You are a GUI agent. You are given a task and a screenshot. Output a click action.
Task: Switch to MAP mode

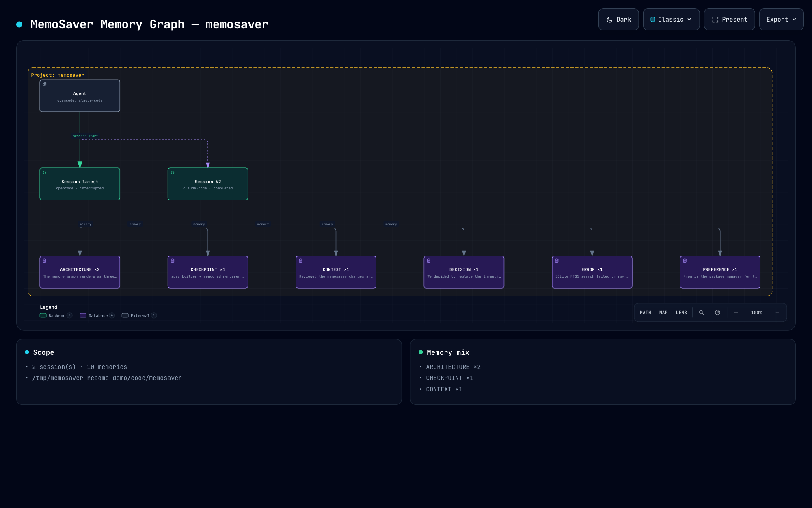[x=663, y=313]
